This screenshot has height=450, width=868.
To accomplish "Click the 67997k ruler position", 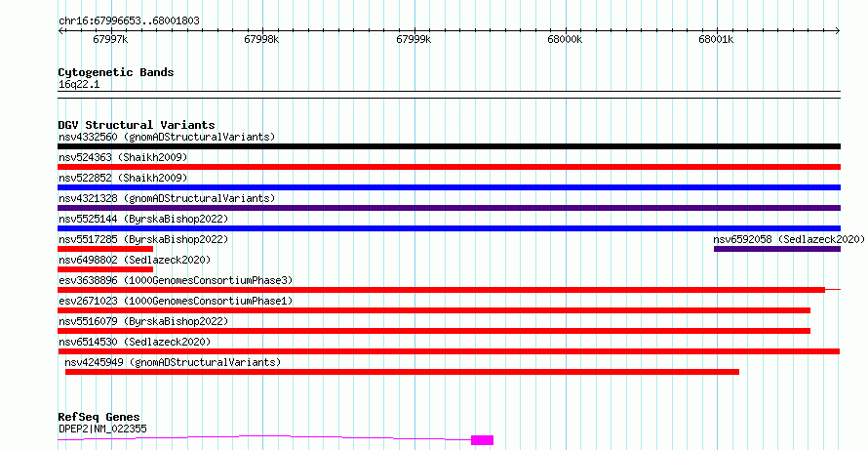I will (110, 39).
